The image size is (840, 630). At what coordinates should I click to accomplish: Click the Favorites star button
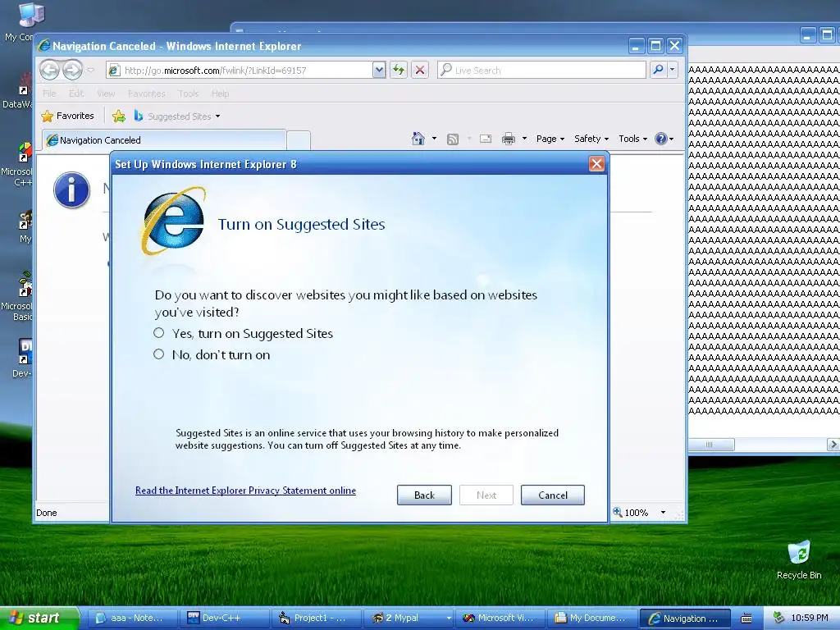[67, 116]
